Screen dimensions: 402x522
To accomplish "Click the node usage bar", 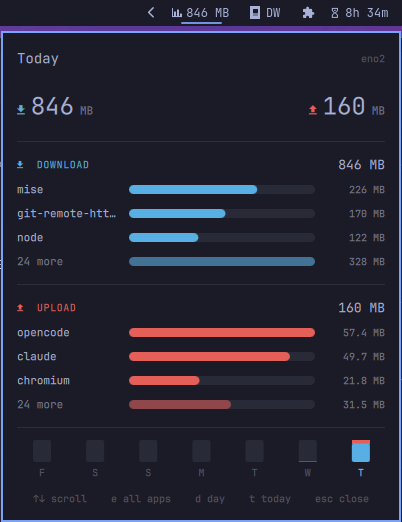I will point(222,238).
